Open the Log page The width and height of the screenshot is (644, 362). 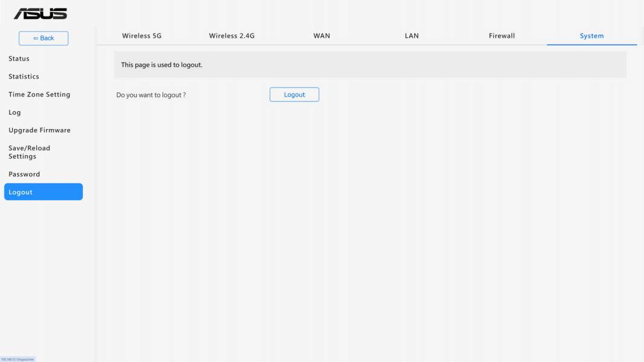click(14, 112)
